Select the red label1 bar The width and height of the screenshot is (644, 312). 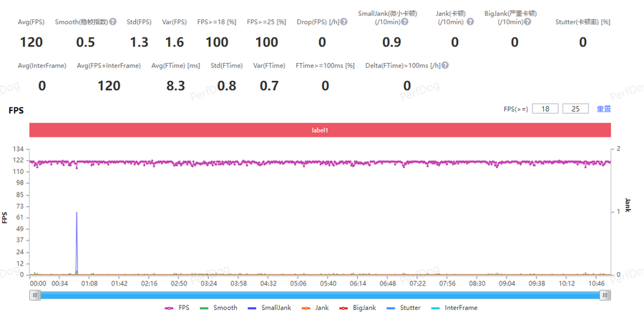[x=320, y=130]
